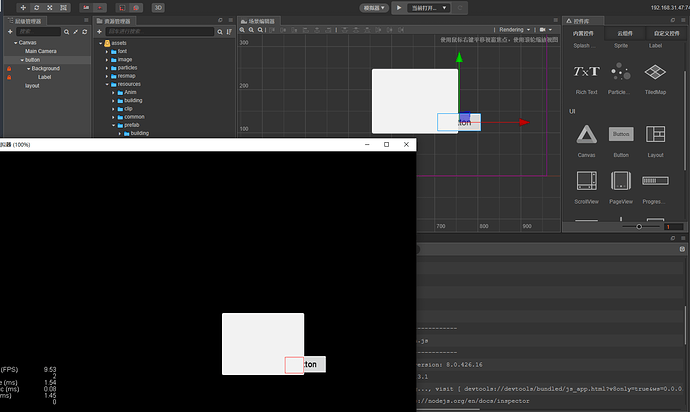
Task: Collapse the Canvas node
Action: [x=16, y=43]
